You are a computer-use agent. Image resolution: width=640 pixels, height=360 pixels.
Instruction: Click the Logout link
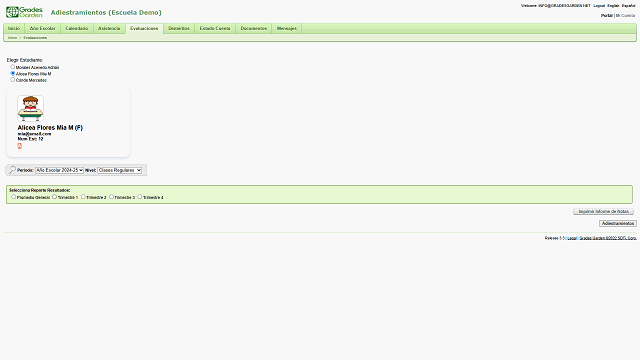coord(599,6)
